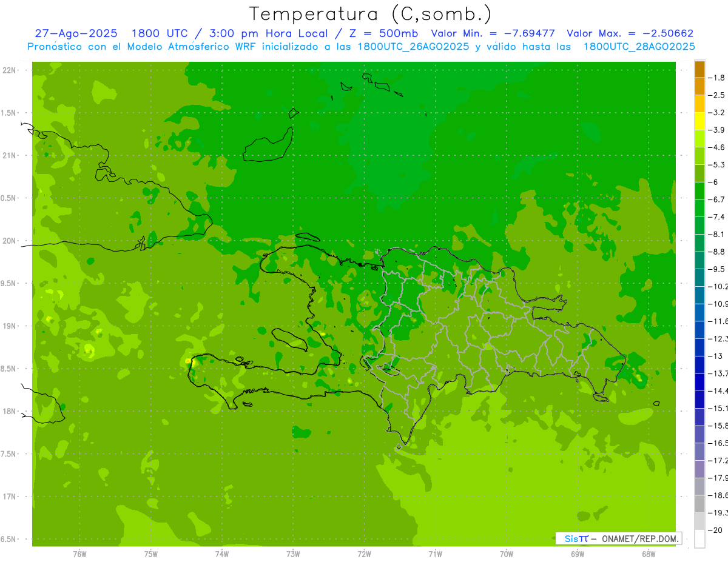Click the "18N" latitude label
Image resolution: width=728 pixels, height=562 pixels.
10,412
